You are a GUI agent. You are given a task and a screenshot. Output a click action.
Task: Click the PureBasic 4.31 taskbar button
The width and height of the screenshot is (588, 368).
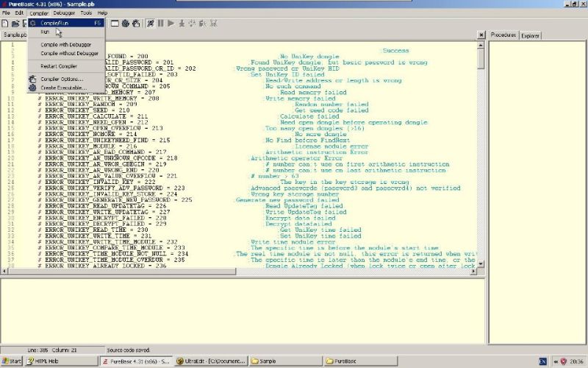(x=136, y=361)
